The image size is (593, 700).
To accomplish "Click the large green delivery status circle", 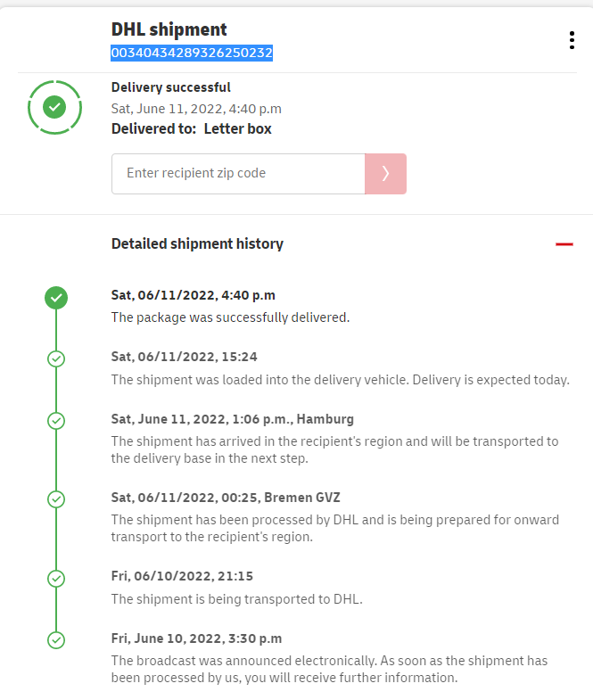I will pyautogui.click(x=55, y=107).
